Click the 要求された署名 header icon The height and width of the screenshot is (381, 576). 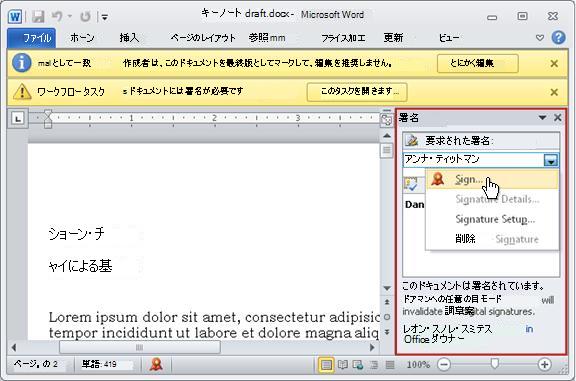[x=412, y=140]
